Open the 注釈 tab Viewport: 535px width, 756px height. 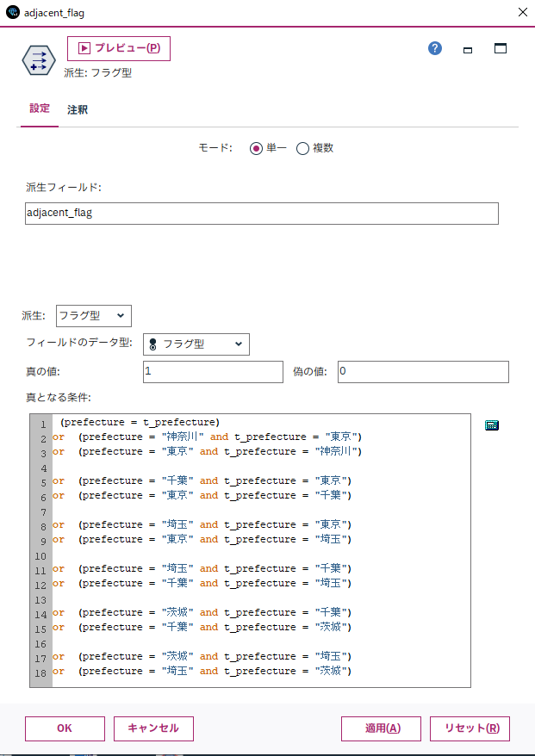pyautogui.click(x=78, y=110)
